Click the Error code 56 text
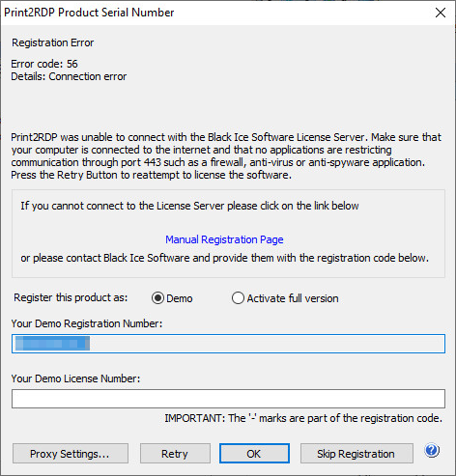Image resolution: width=456 pixels, height=476 pixels. click(x=44, y=64)
